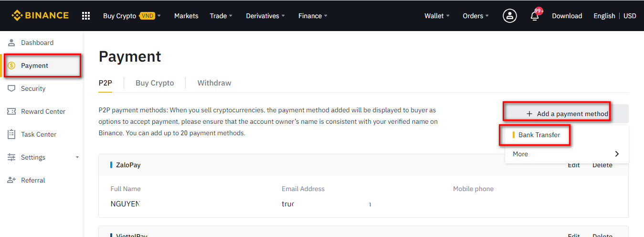The height and width of the screenshot is (237, 644).
Task: Click the Reward Center ticket icon
Action: click(11, 111)
